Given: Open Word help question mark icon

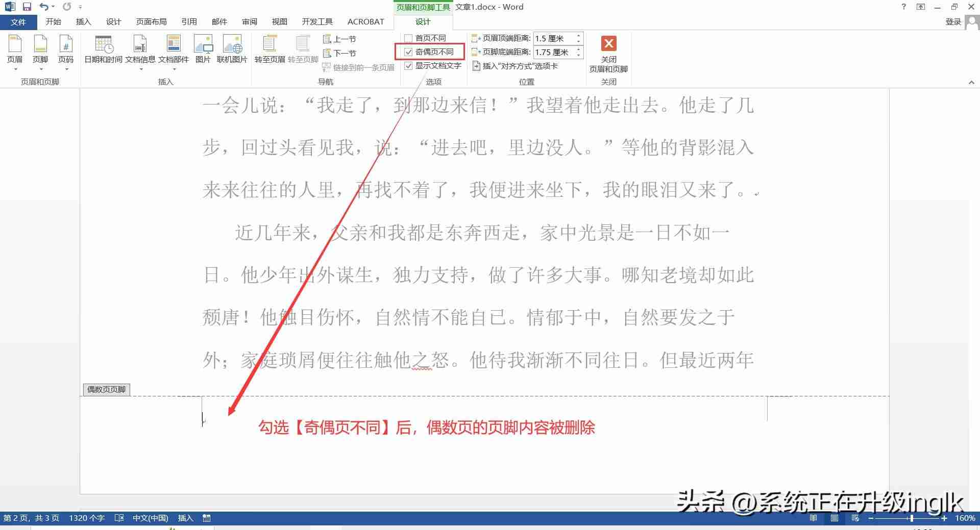Looking at the screenshot, I should coord(904,7).
